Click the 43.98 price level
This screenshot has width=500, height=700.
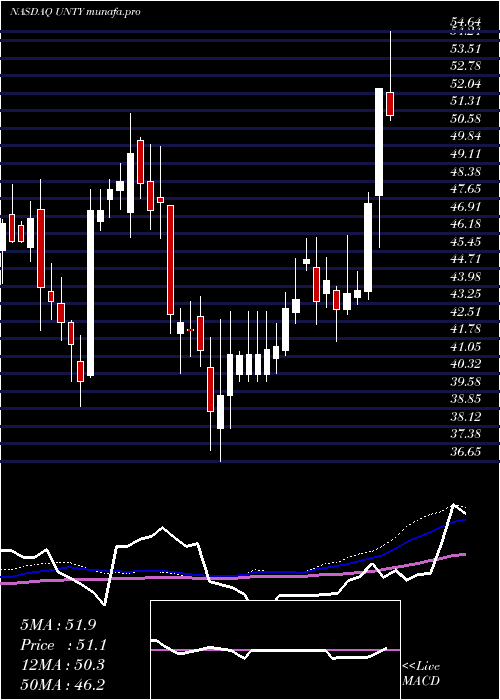click(466, 277)
